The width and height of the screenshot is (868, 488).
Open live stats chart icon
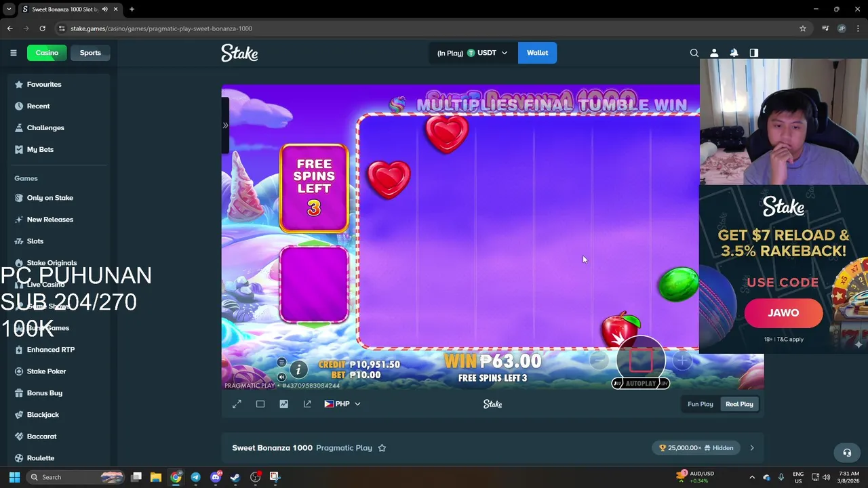point(283,404)
